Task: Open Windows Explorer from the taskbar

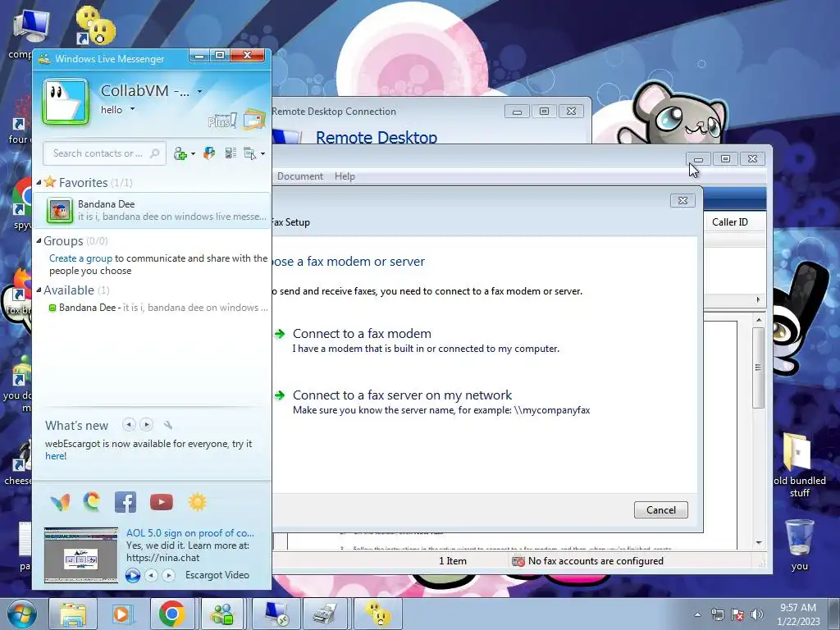Action: point(73,614)
